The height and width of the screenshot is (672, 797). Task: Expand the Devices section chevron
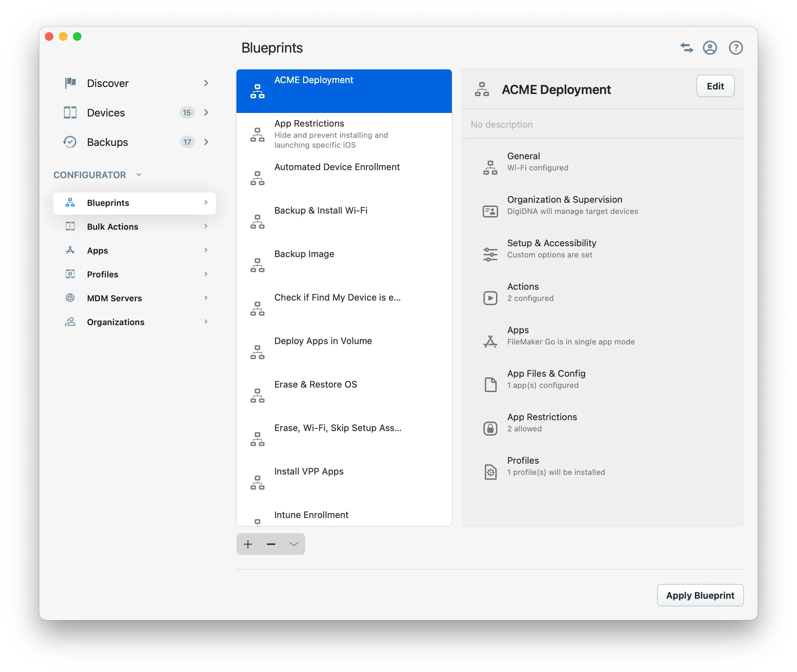(x=206, y=112)
